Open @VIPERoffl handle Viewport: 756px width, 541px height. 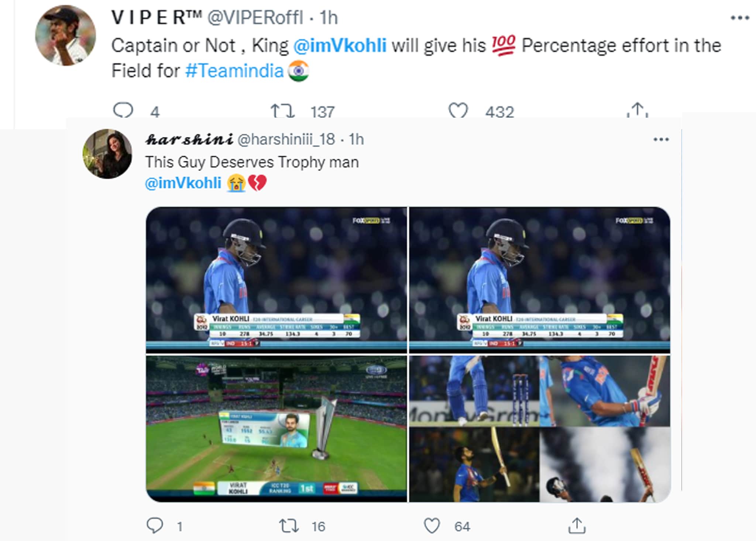coord(255,18)
